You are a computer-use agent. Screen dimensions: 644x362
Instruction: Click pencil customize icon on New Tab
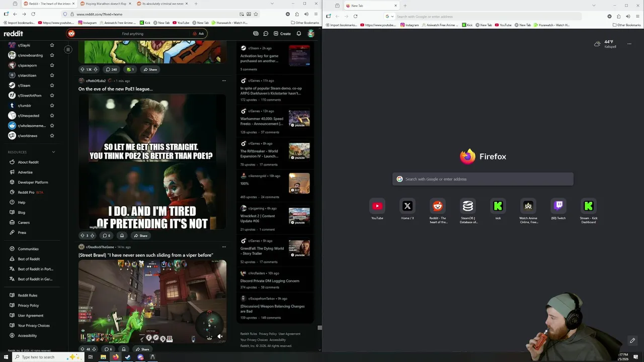click(632, 341)
